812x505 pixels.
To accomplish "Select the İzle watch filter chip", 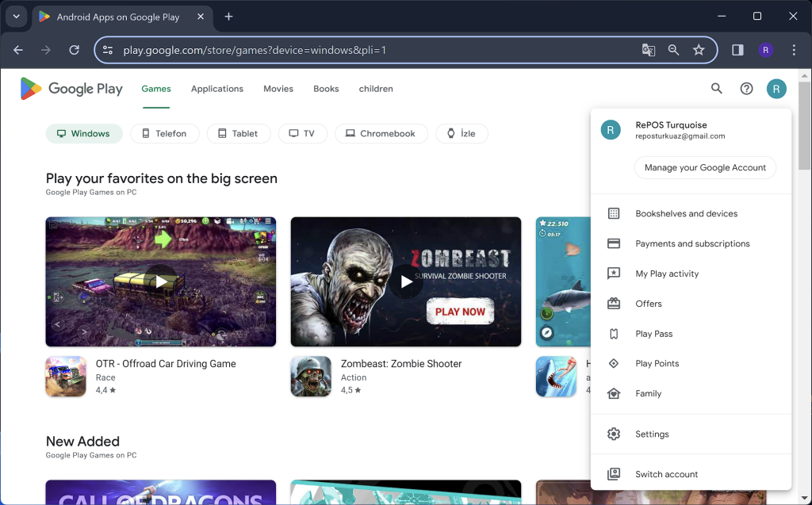I will [462, 134].
